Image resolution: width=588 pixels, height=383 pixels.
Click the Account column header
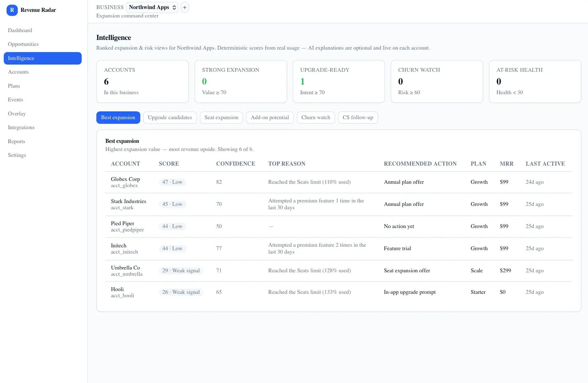pos(125,164)
